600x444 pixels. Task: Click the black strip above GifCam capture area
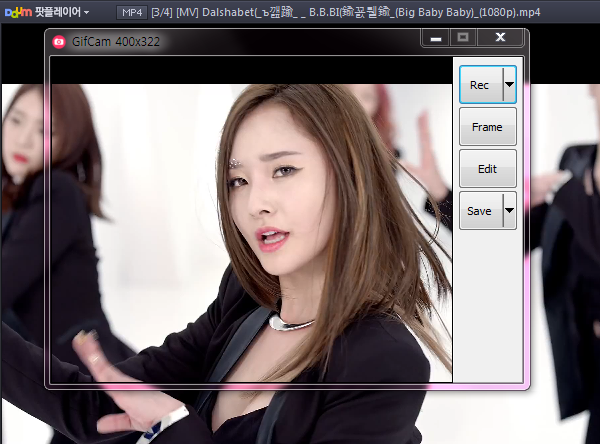(250, 70)
